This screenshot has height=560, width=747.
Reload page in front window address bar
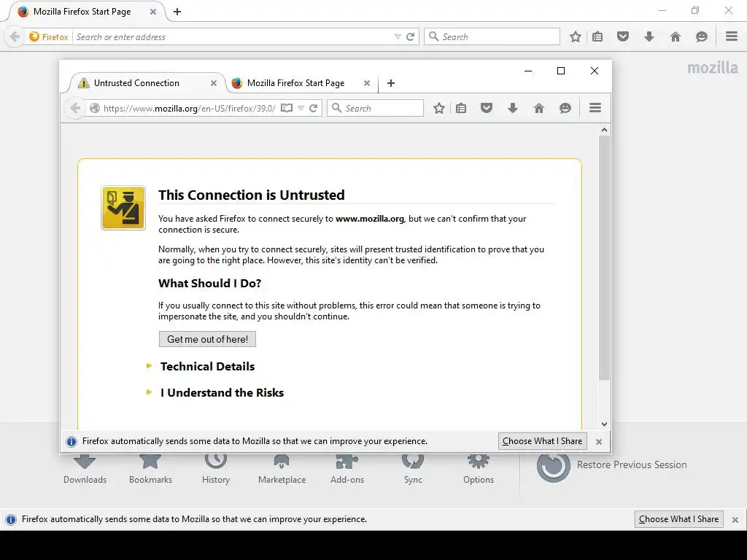tap(313, 108)
